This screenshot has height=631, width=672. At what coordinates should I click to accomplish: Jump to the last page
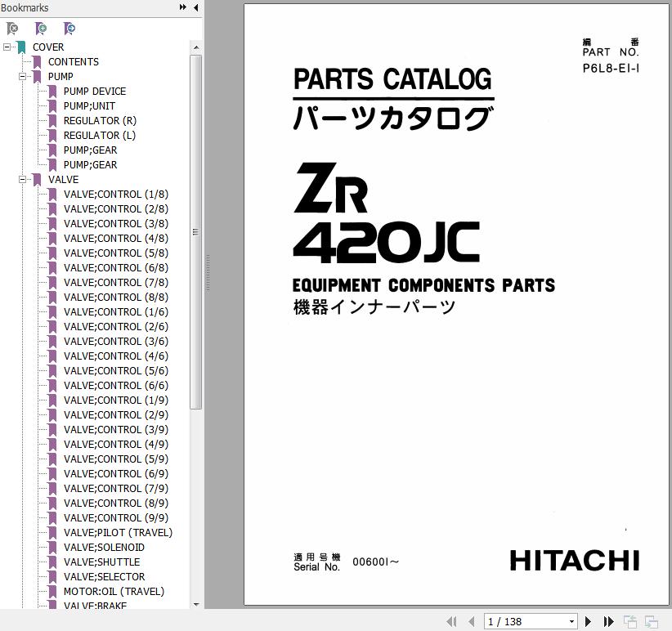pyautogui.click(x=608, y=621)
